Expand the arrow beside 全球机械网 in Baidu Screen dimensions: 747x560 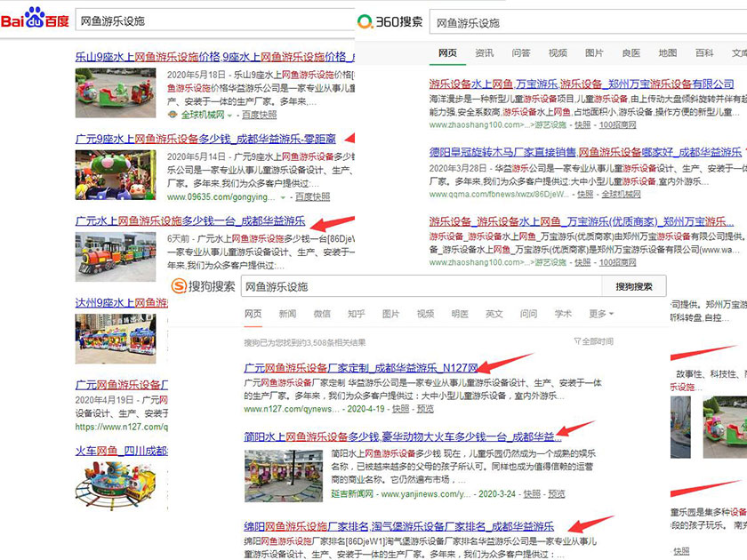pyautogui.click(x=229, y=116)
